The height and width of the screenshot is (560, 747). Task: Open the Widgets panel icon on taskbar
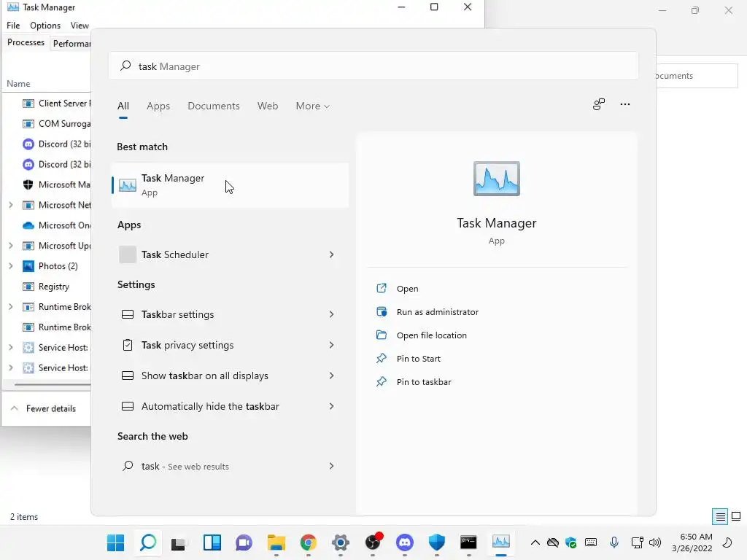212,542
